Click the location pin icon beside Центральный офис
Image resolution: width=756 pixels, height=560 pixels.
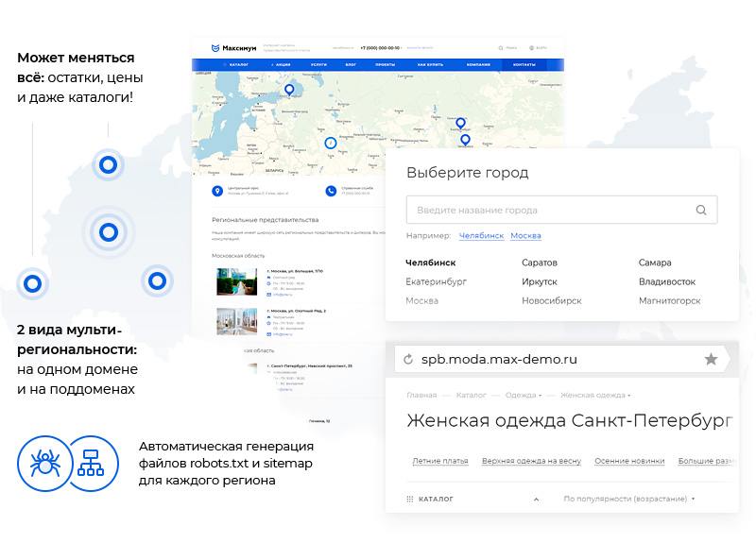point(218,191)
